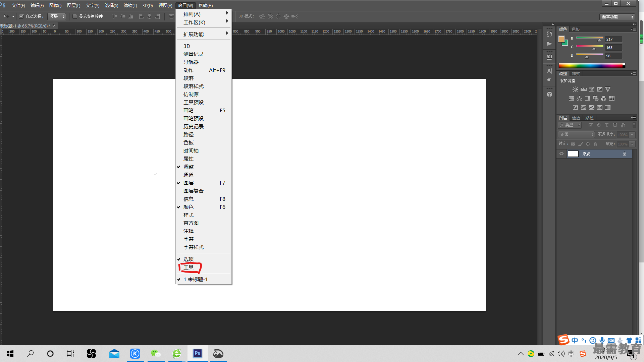Toggle the 调整 panel in Window menu

(x=203, y=167)
